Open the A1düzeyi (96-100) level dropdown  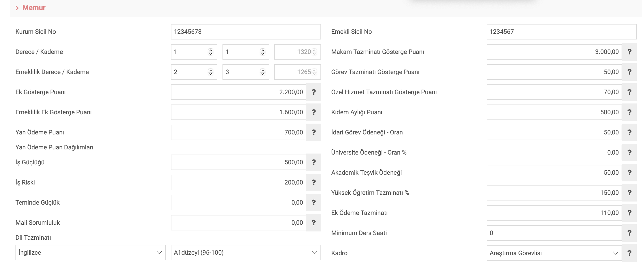(x=245, y=253)
